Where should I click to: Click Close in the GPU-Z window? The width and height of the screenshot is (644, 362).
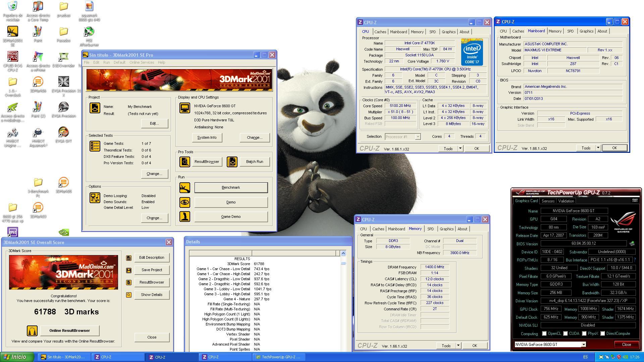coord(626,345)
